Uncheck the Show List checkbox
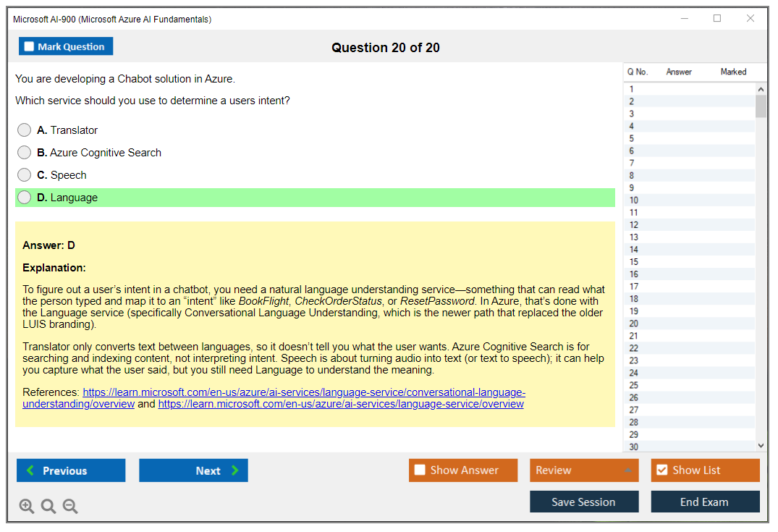Viewport: 778px width, 532px height. (661, 470)
